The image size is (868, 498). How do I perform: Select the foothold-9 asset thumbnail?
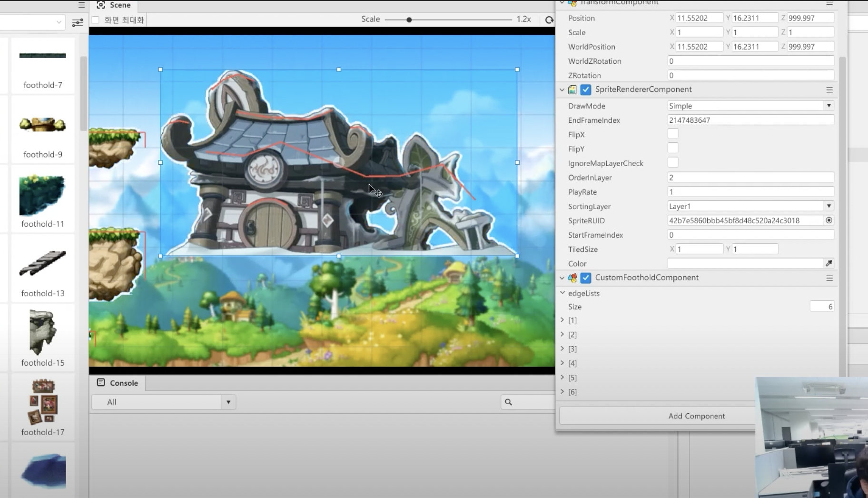coord(43,125)
